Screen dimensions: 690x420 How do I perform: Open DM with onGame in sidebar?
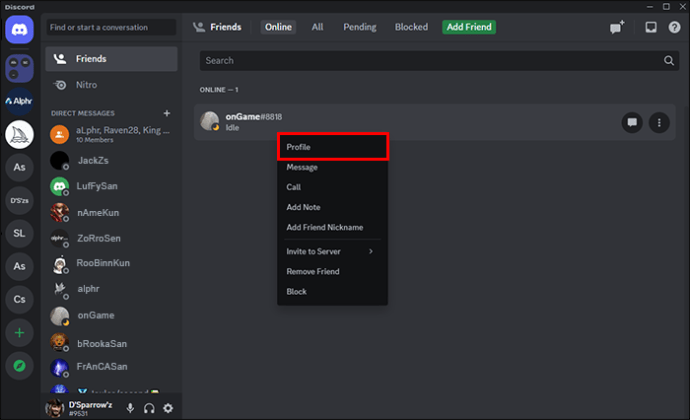(x=111, y=316)
